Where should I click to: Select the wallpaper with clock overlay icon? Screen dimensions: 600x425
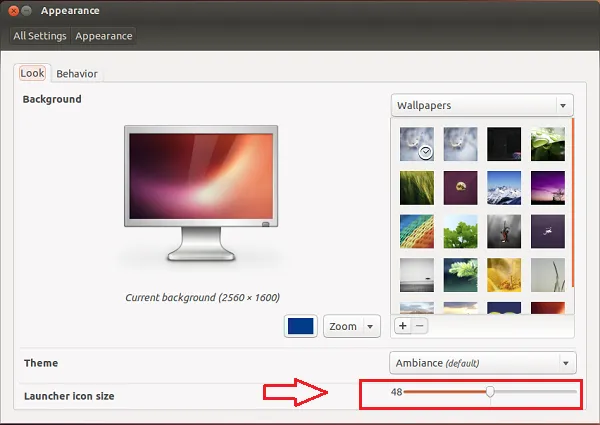[416, 143]
